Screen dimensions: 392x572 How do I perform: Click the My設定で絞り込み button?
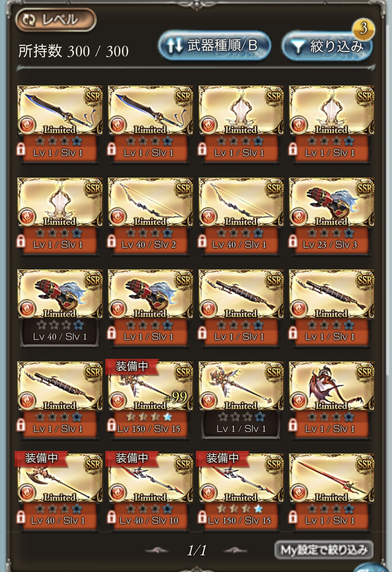[x=324, y=550]
